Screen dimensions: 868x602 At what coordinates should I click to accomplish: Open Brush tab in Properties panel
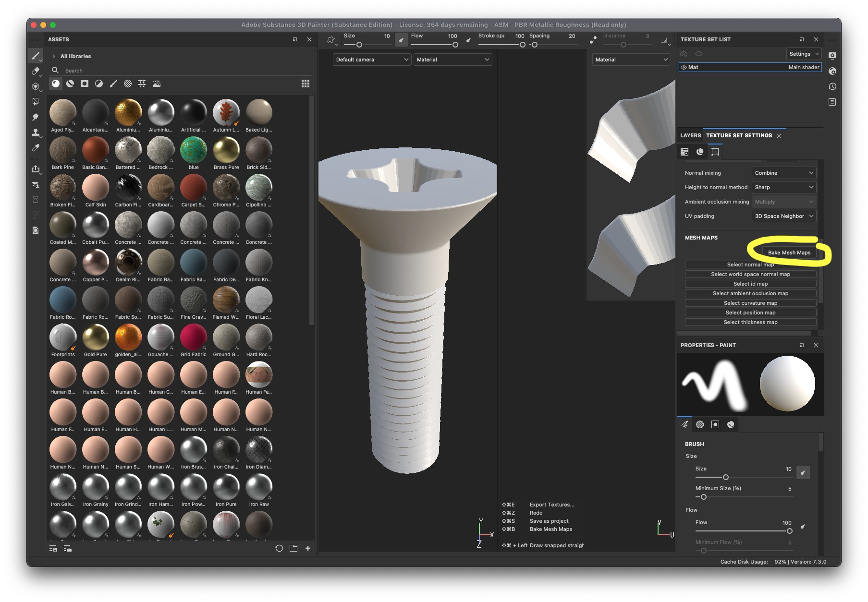(x=685, y=424)
